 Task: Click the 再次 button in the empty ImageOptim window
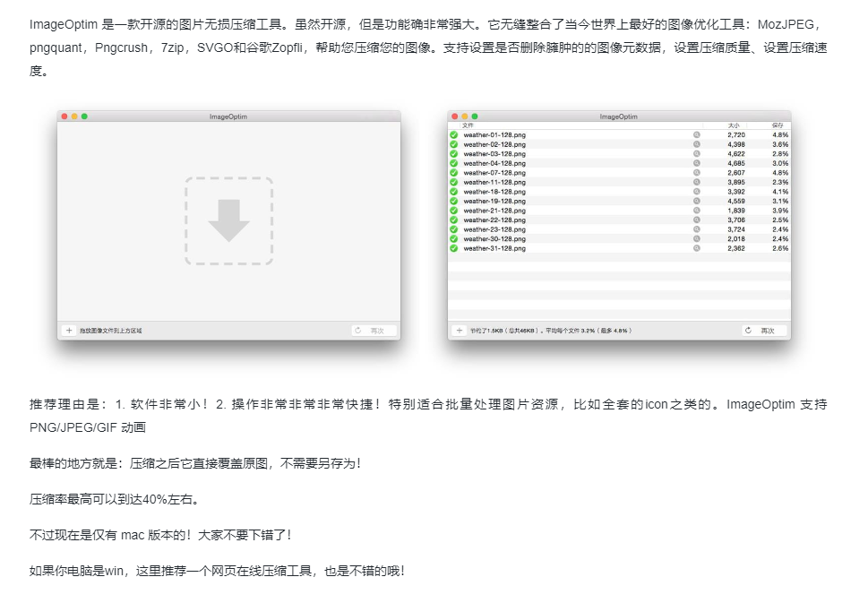pos(374,331)
